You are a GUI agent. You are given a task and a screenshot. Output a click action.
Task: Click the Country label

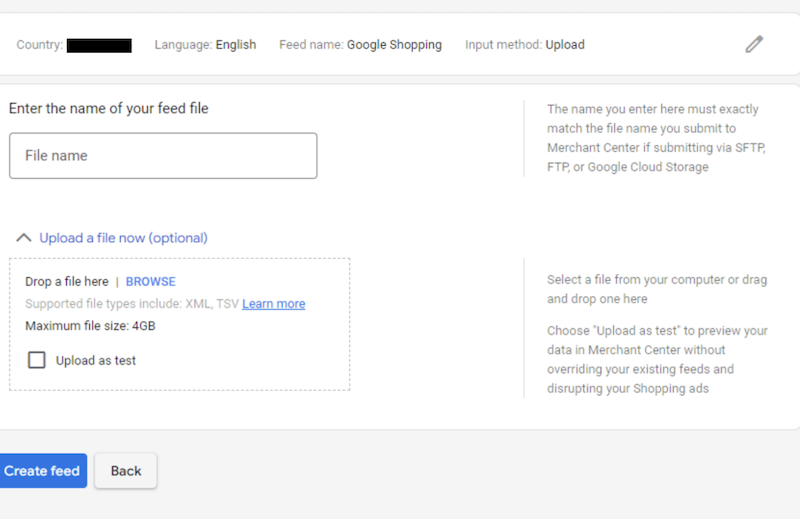pyautogui.click(x=40, y=45)
